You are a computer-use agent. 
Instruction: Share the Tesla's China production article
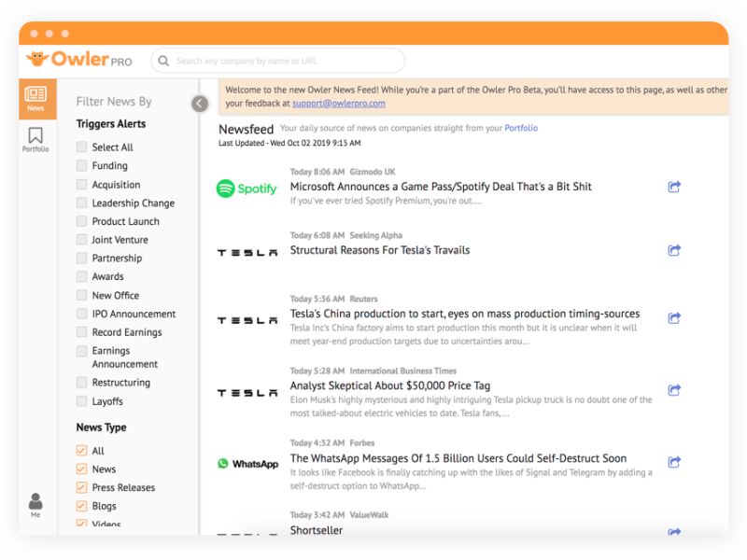tap(674, 317)
